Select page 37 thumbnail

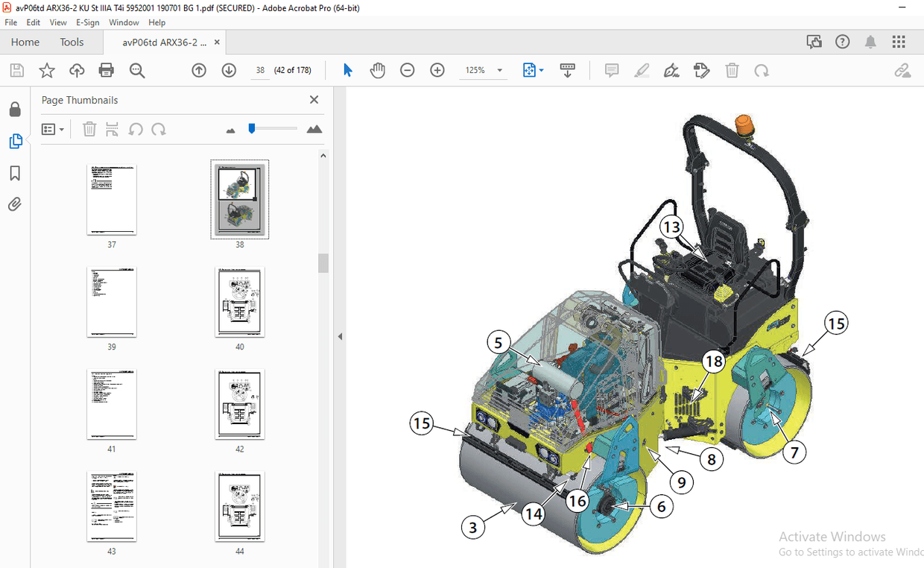coord(112,201)
